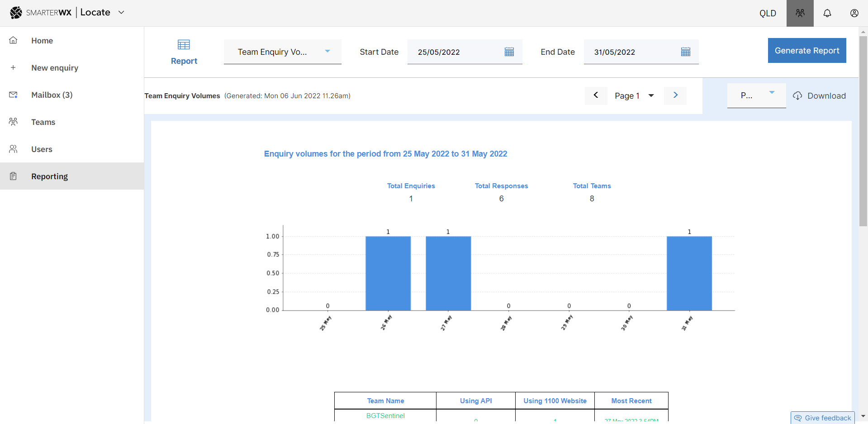This screenshot has width=868, height=424.
Task: Click the user account profile icon
Action: tap(854, 13)
